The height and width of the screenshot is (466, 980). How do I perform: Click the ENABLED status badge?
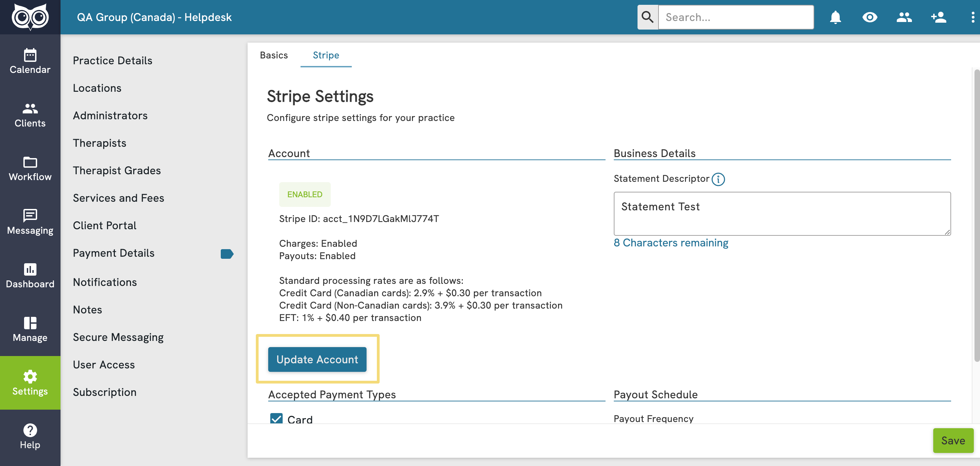[x=305, y=194]
